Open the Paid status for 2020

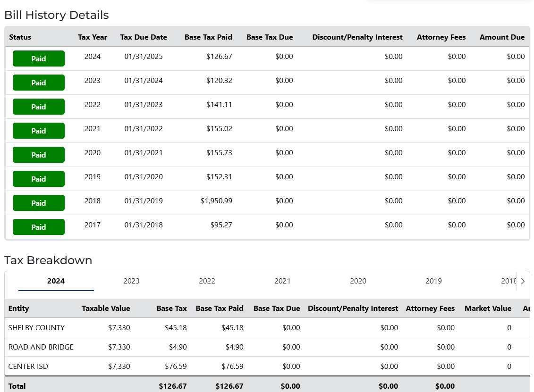[39, 155]
